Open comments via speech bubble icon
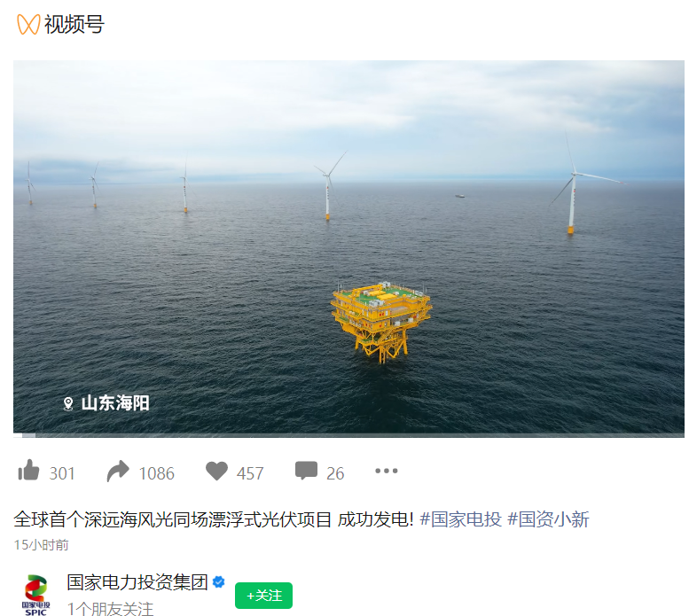Viewport: 689px width, 616px height. 306,472
